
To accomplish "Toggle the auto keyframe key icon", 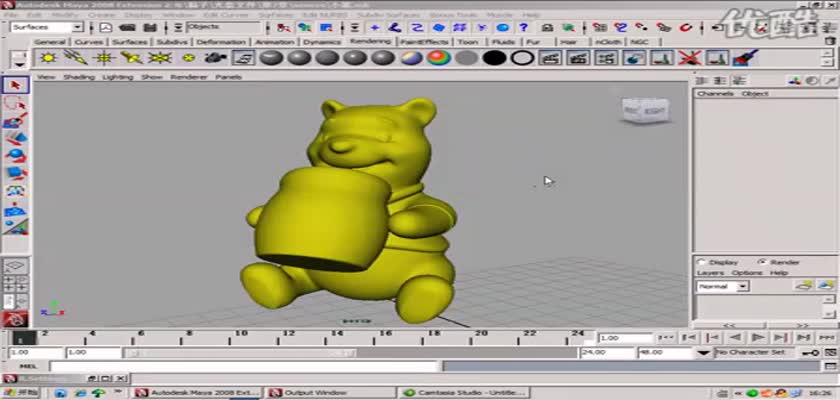I will tap(809, 352).
